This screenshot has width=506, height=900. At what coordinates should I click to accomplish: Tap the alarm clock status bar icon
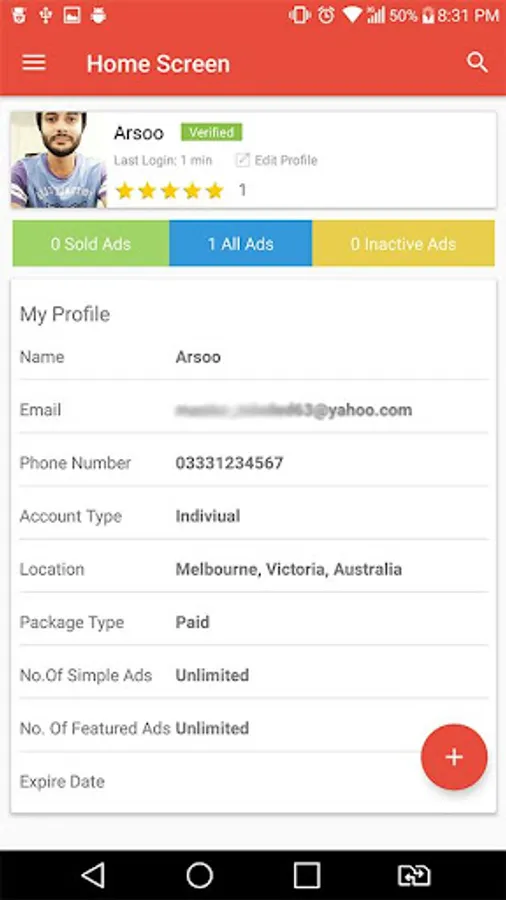[x=326, y=15]
